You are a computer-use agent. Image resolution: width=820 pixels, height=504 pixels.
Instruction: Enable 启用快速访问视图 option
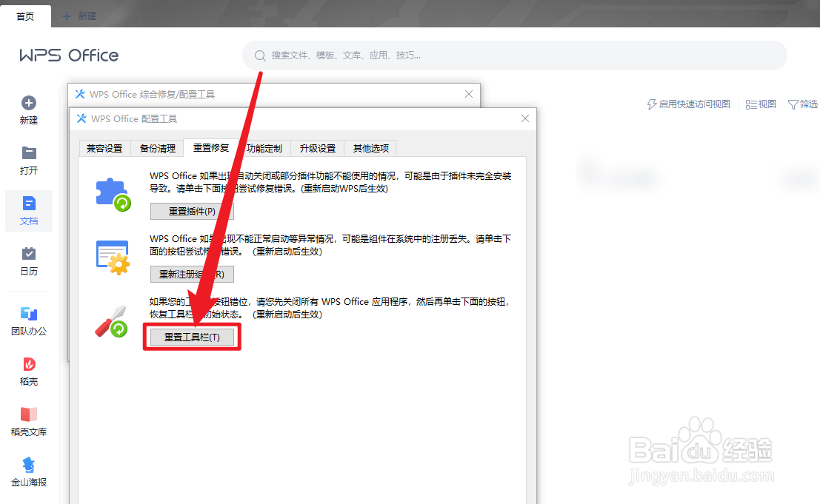coord(689,104)
